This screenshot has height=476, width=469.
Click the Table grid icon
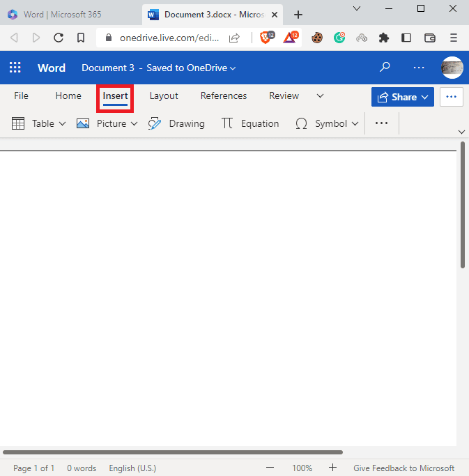(x=18, y=123)
